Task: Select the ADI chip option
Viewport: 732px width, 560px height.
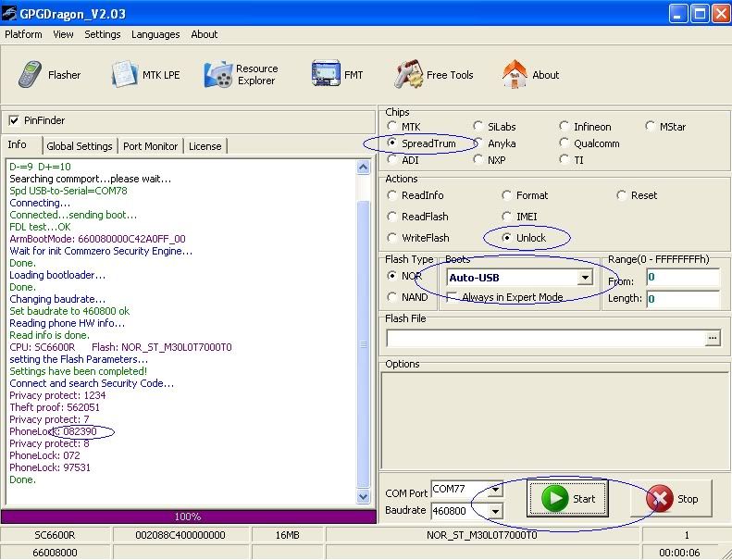Action: click(391, 160)
